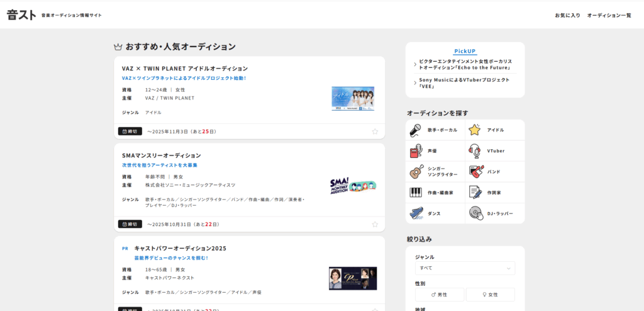Open オーディション一覧 in the header
Screen dimensions: 644x311
click(x=609, y=15)
